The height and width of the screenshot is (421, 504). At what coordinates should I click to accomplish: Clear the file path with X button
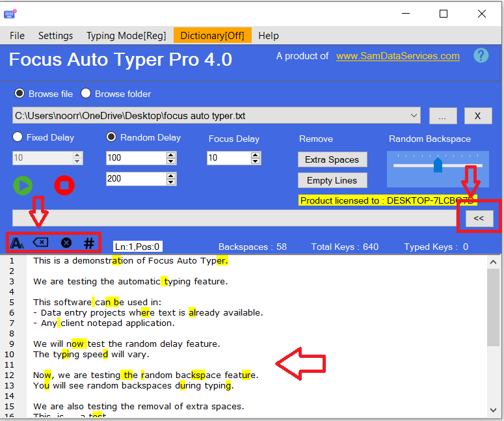[478, 116]
